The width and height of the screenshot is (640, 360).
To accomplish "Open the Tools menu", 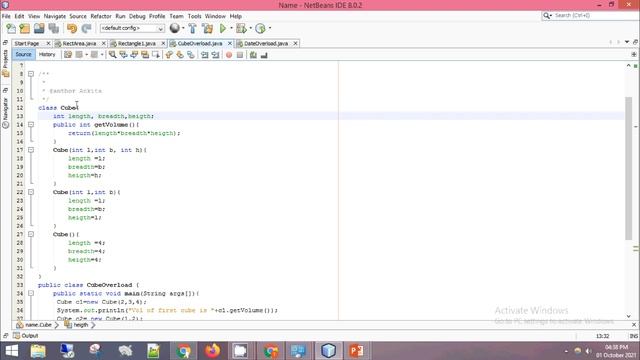I will [194, 16].
